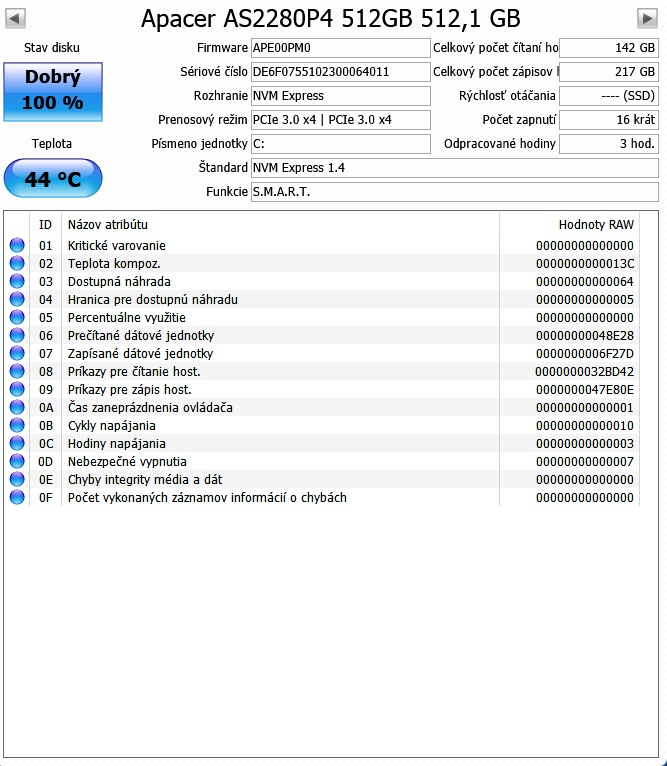Click the total host reads value 142 GB
The height and width of the screenshot is (766, 667).
[x=608, y=48]
